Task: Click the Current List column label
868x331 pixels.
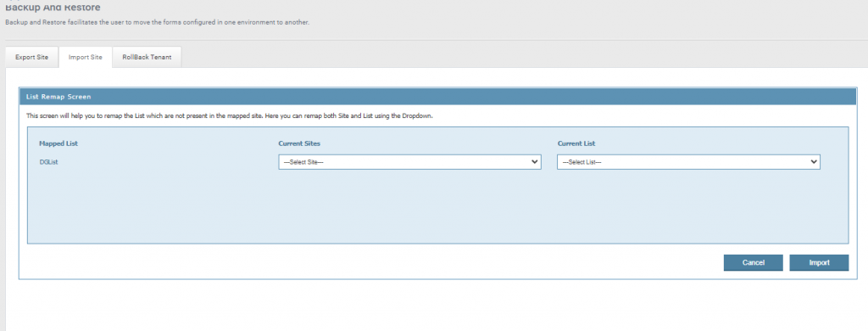Action: click(x=576, y=143)
